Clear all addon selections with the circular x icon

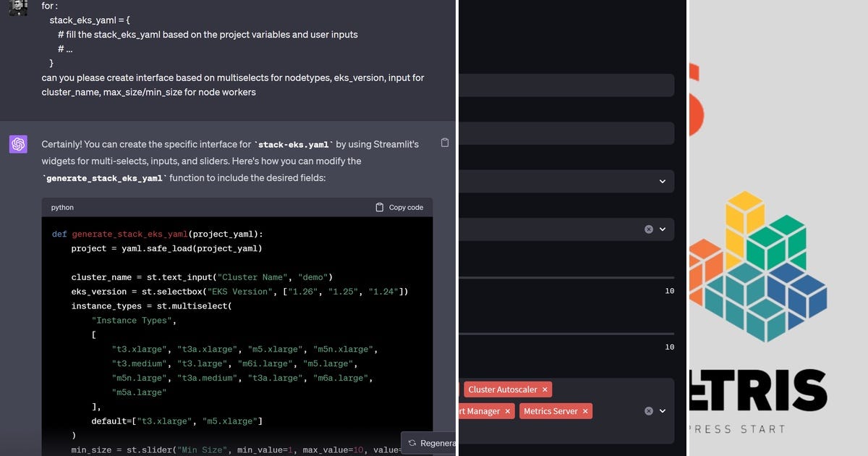pos(649,410)
